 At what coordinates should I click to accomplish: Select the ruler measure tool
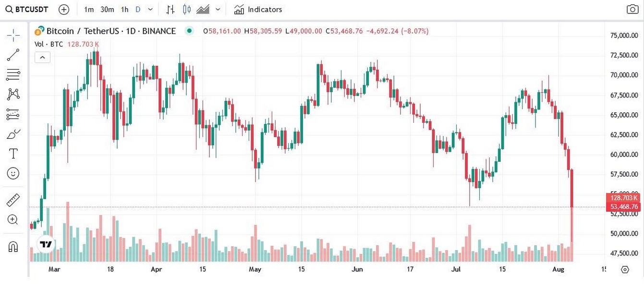pos(13,200)
